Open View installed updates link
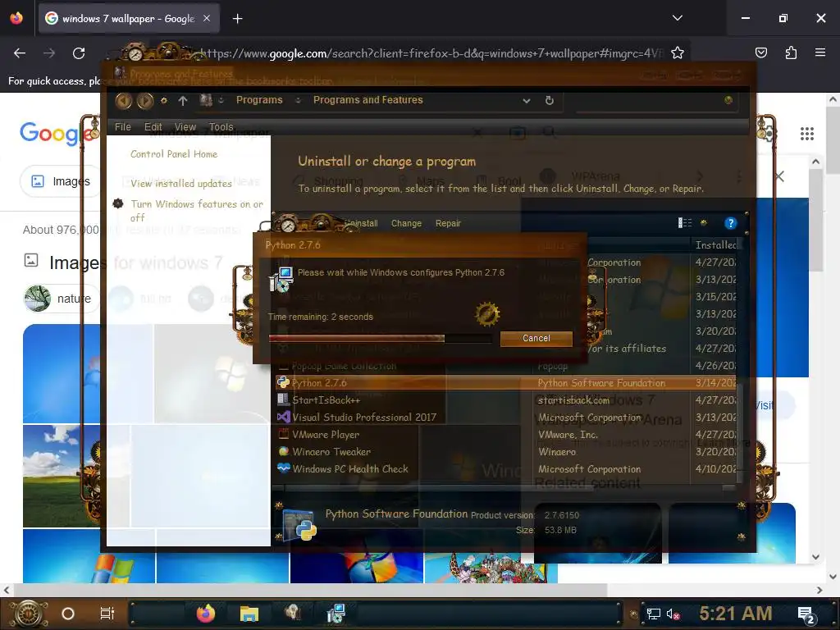The width and height of the screenshot is (840, 630). 181,183
